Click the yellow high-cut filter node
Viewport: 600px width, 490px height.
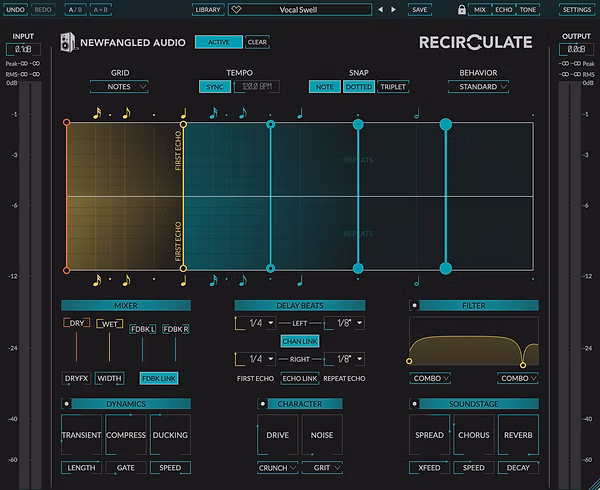[523, 365]
